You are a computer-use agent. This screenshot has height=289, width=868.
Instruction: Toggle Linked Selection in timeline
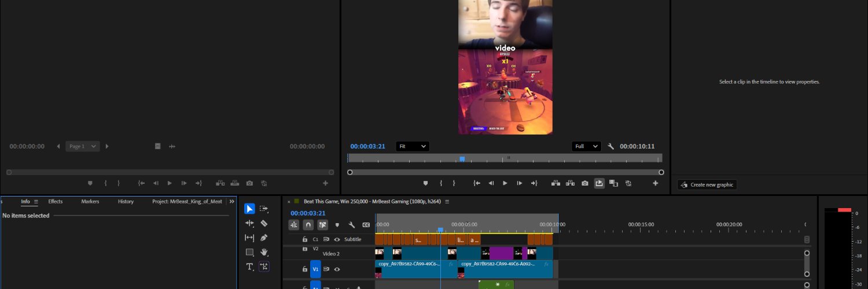(x=323, y=225)
